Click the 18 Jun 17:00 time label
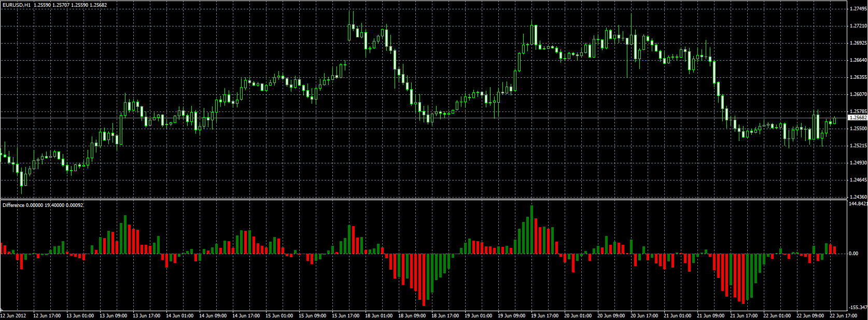Screen dimensions: 868x320 [x=445, y=316]
